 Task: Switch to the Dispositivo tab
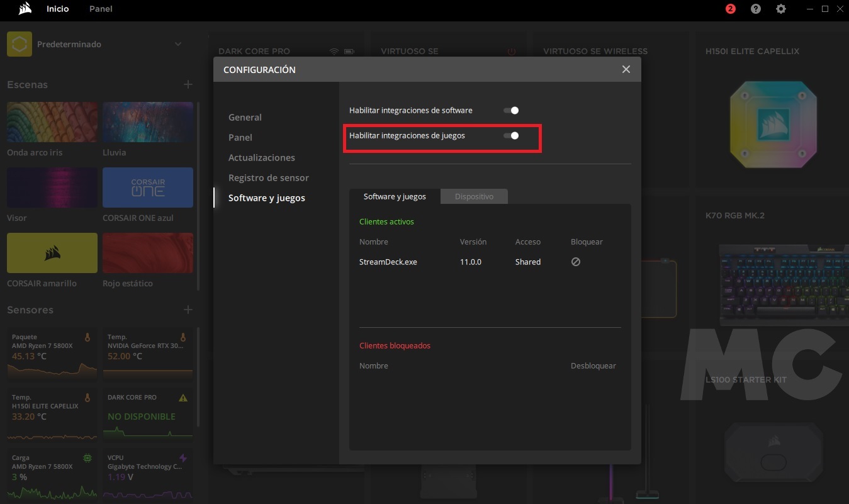pos(474,196)
